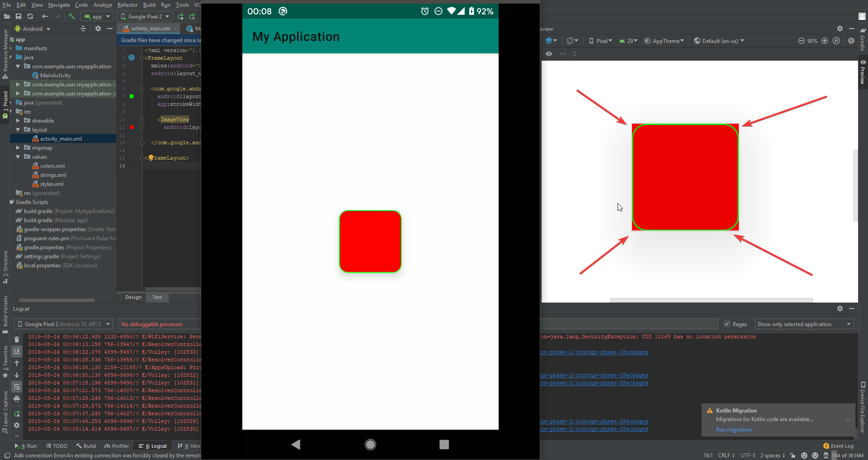Click the Restart logcat green icon
The image size is (868, 460).
[17, 414]
